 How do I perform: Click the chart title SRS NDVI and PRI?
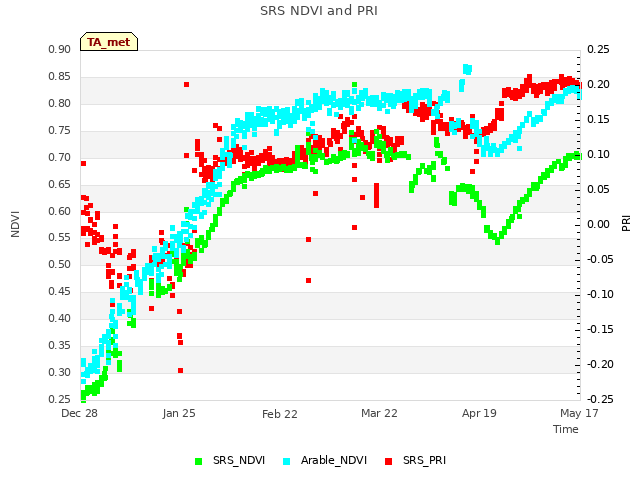click(319, 11)
